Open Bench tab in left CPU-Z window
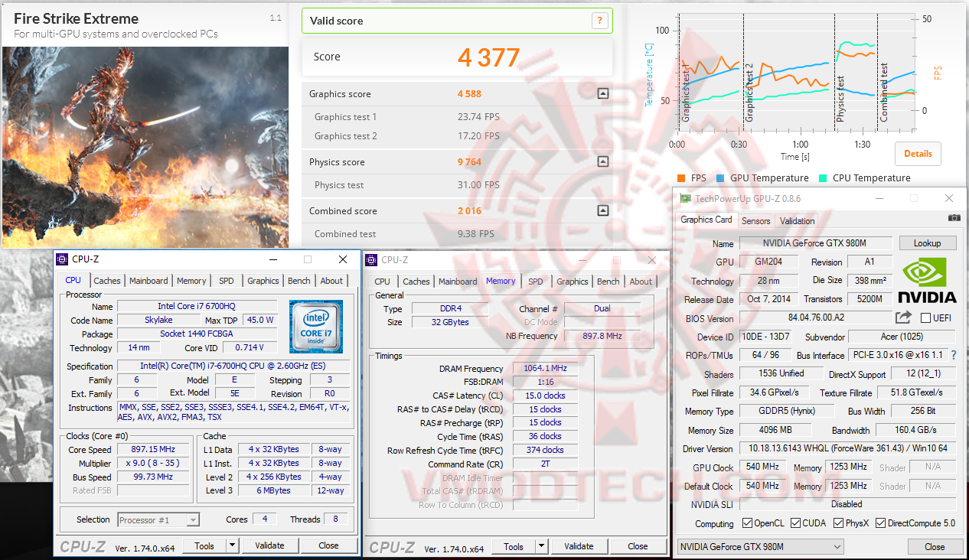The height and width of the screenshot is (560, 969). tap(299, 281)
